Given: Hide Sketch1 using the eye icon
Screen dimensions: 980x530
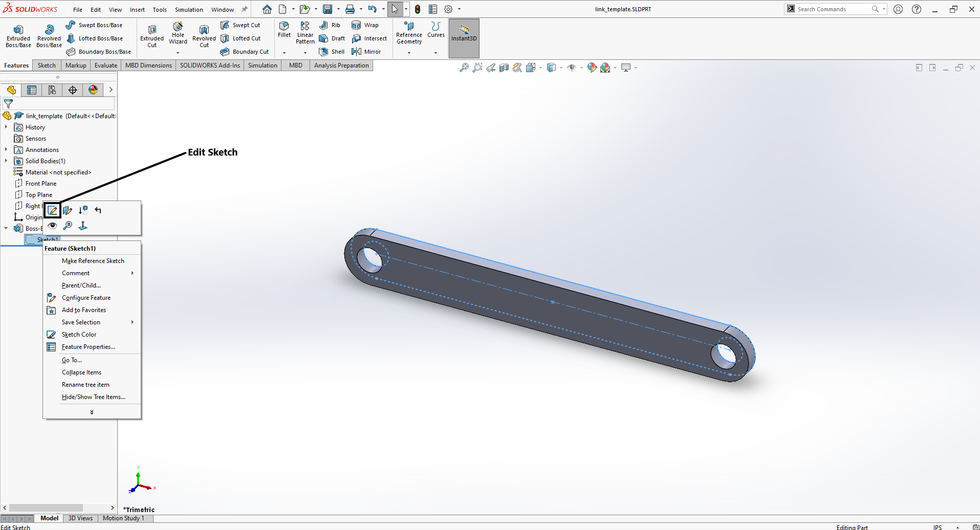Looking at the screenshot, I should [52, 226].
